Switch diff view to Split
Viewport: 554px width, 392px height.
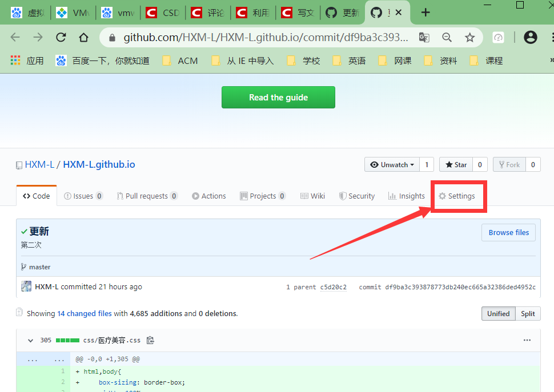(528, 314)
